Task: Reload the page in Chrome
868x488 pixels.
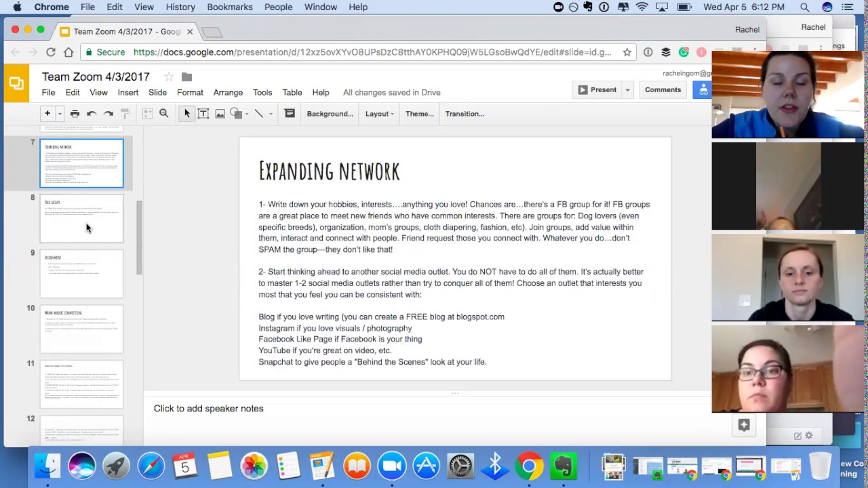Action: [x=51, y=52]
